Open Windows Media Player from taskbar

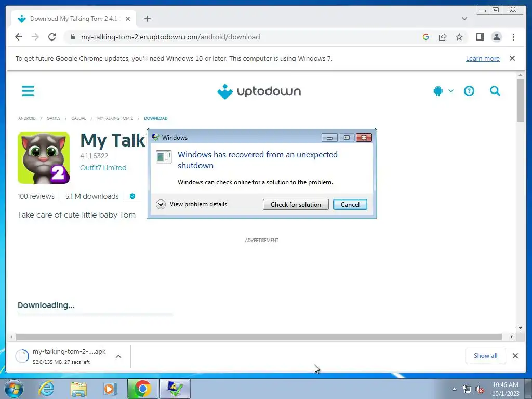[110, 389]
